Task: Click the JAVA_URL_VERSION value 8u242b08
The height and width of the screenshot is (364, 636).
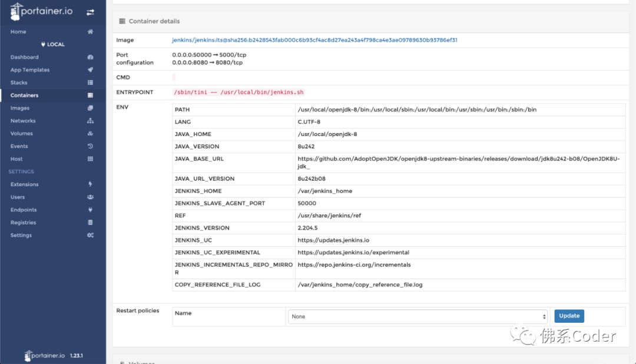Action: point(311,178)
